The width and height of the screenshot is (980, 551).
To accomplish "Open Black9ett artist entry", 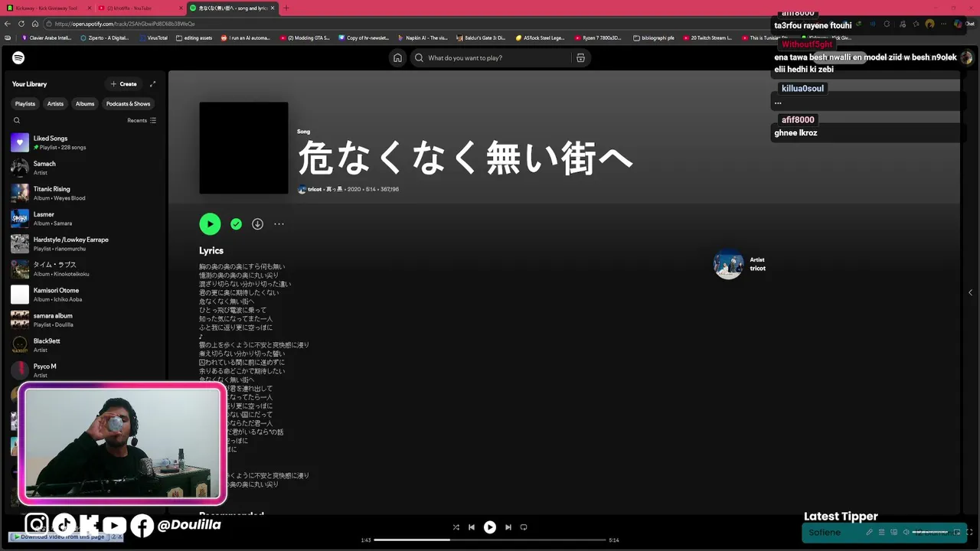I will click(x=84, y=345).
